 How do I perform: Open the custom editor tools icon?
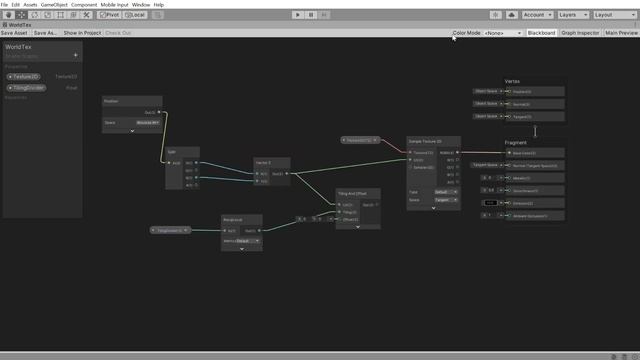(87, 15)
